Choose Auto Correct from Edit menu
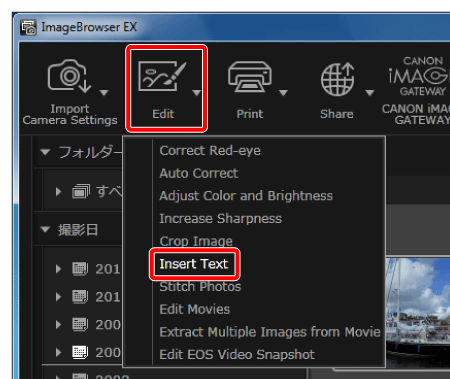Image resolution: width=450 pixels, height=379 pixels. pos(199,173)
